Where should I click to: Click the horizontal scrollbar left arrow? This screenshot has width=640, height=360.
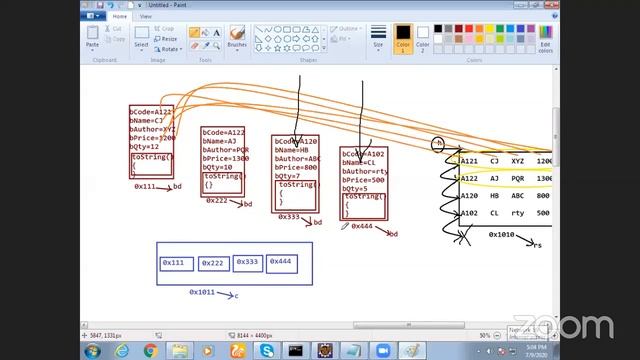[x=84, y=325]
